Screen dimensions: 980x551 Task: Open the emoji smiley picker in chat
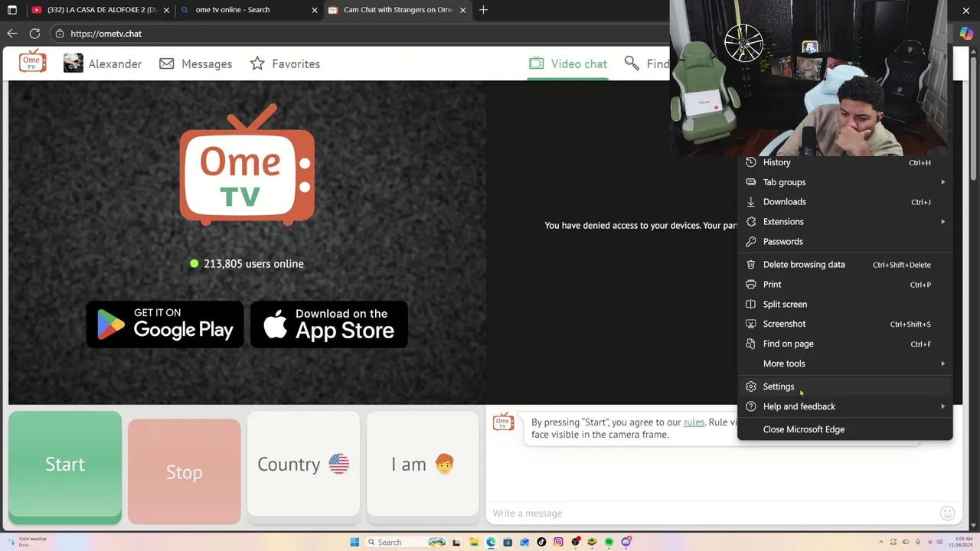(x=947, y=513)
